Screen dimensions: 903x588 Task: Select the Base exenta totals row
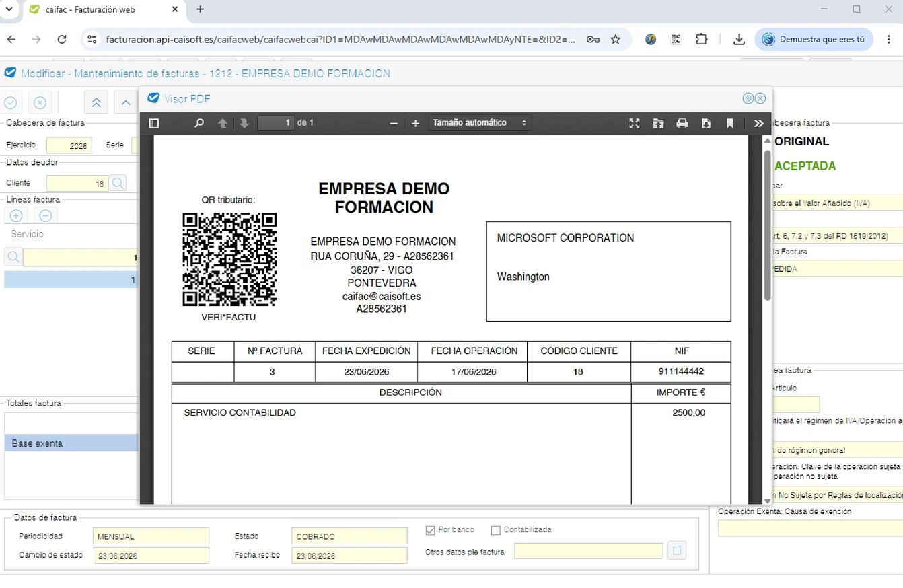click(x=71, y=443)
